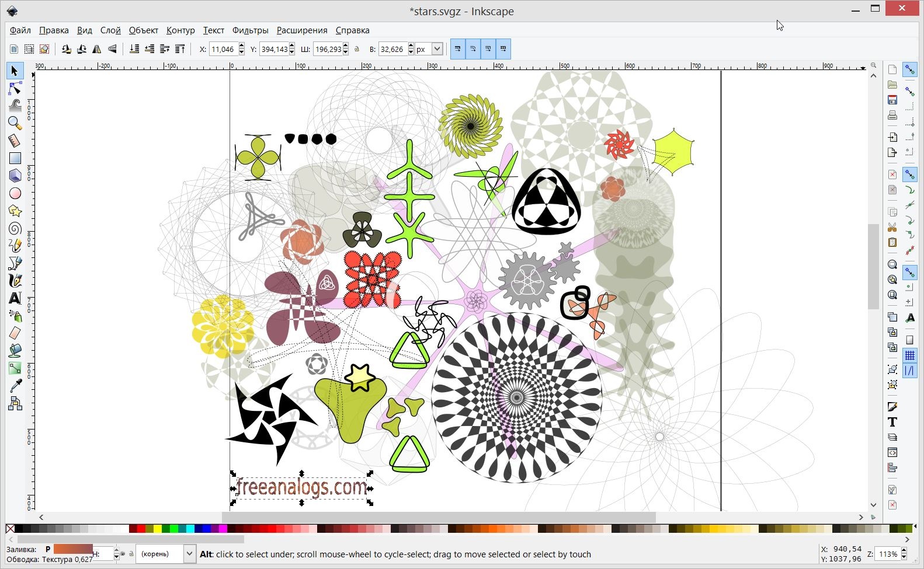Expand the (корень) layer dropdown
Screen dimensions: 924x569
[x=189, y=554]
